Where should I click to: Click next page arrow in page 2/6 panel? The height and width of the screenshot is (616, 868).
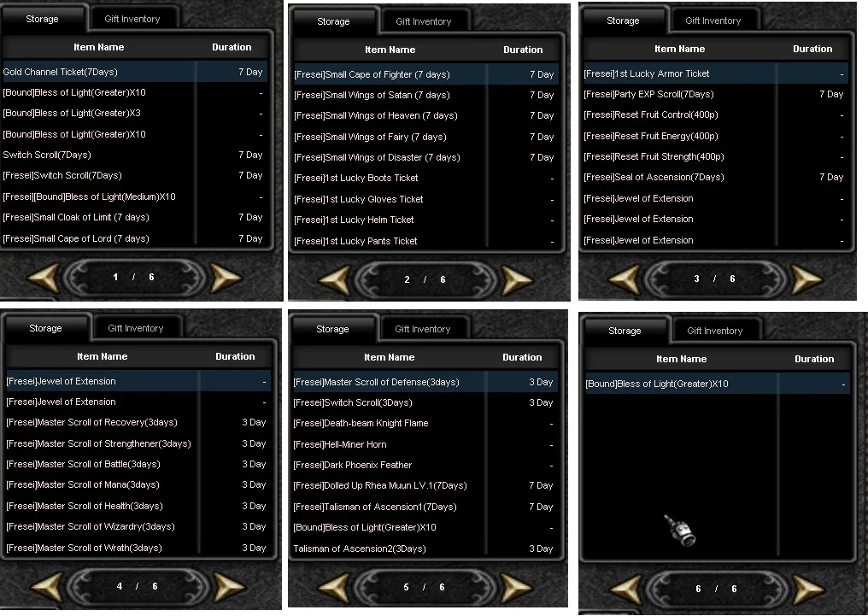(517, 280)
